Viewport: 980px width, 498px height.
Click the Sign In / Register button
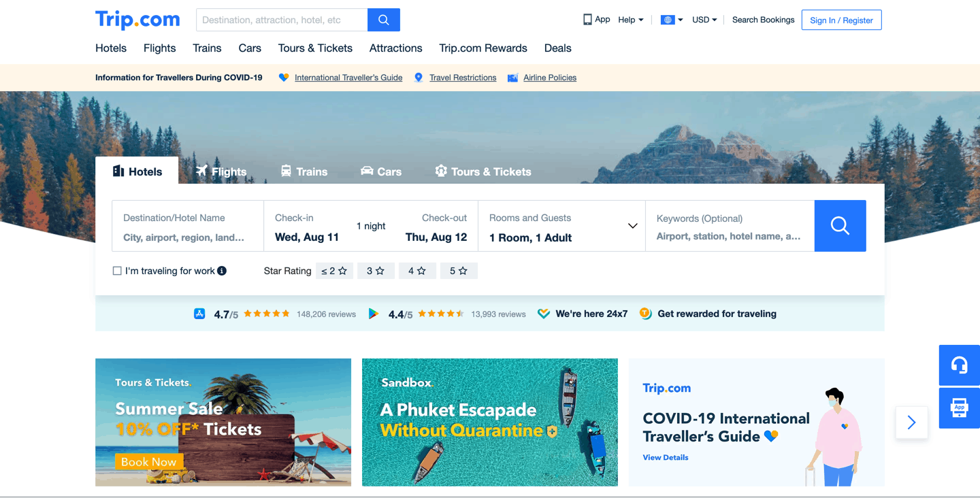coord(841,20)
